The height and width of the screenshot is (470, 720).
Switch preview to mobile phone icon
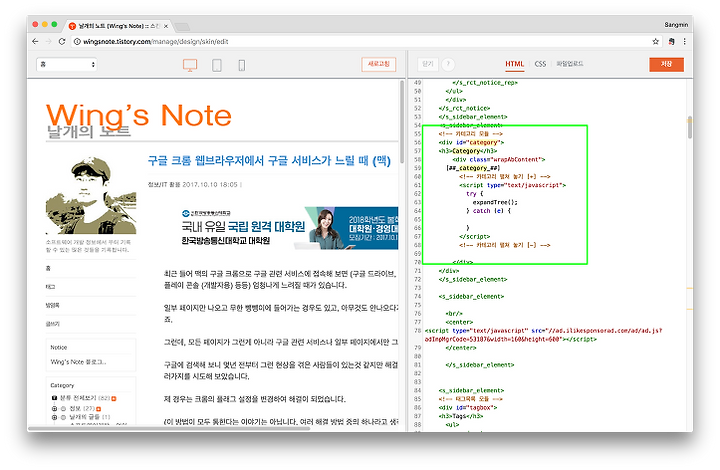(242, 65)
